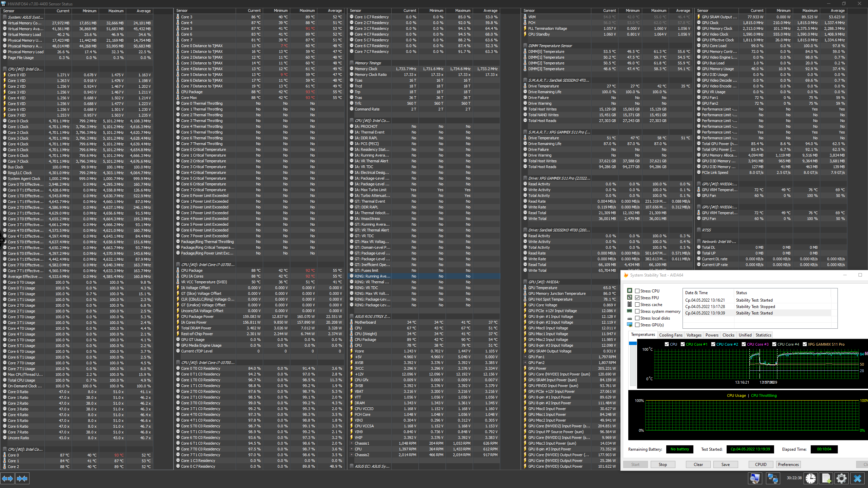Open HWiNFO settings gear icon

842,479
